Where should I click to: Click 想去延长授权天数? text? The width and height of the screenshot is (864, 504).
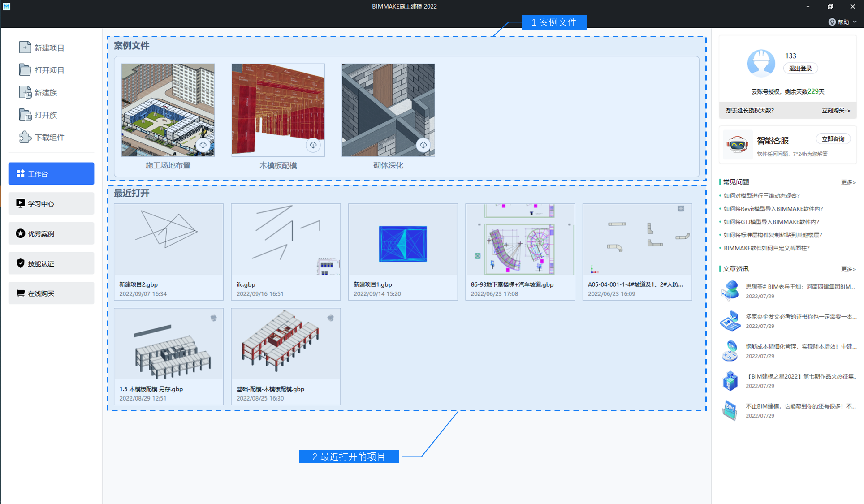pyautogui.click(x=750, y=110)
